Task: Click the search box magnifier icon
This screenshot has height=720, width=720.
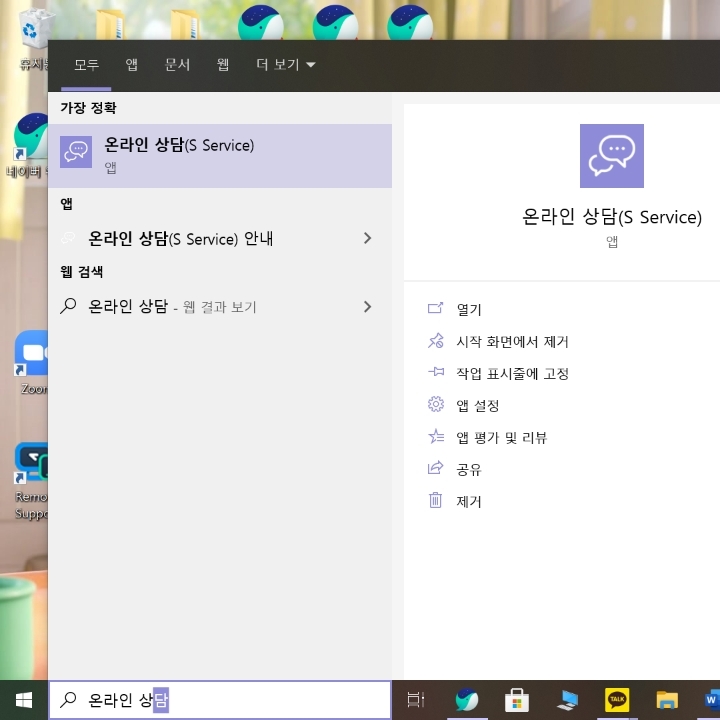Action: tap(68, 700)
